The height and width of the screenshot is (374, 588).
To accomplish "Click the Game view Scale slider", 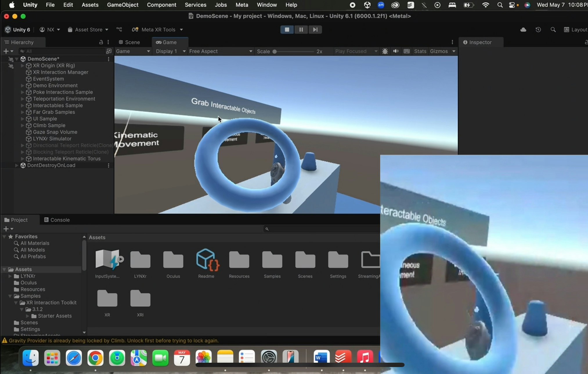I will tap(294, 52).
